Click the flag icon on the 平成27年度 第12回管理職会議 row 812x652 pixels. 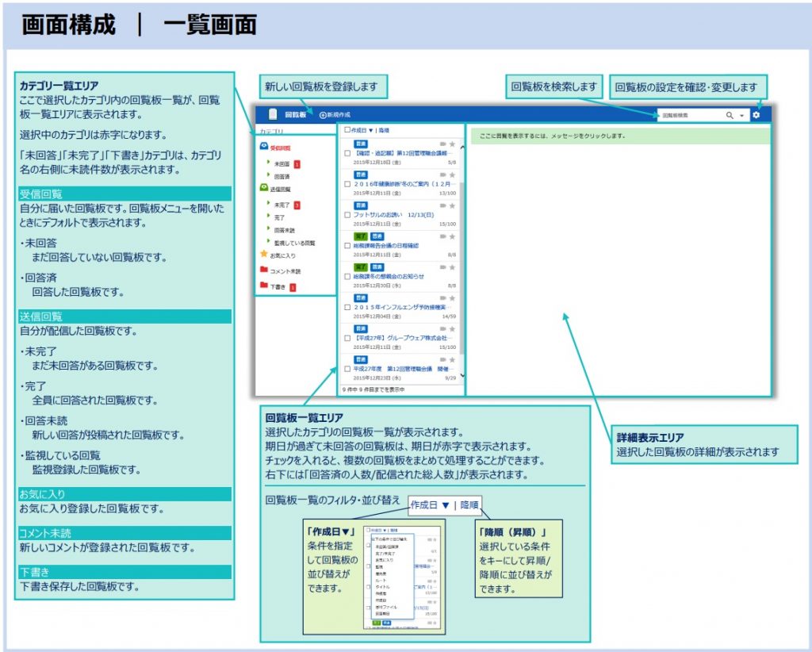pos(442,360)
